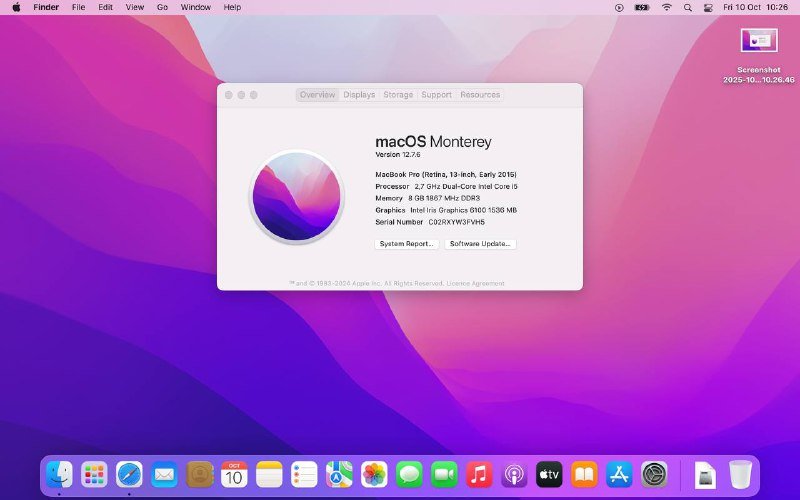The width and height of the screenshot is (800, 500).
Task: Open the Books app
Action: [x=584, y=474]
